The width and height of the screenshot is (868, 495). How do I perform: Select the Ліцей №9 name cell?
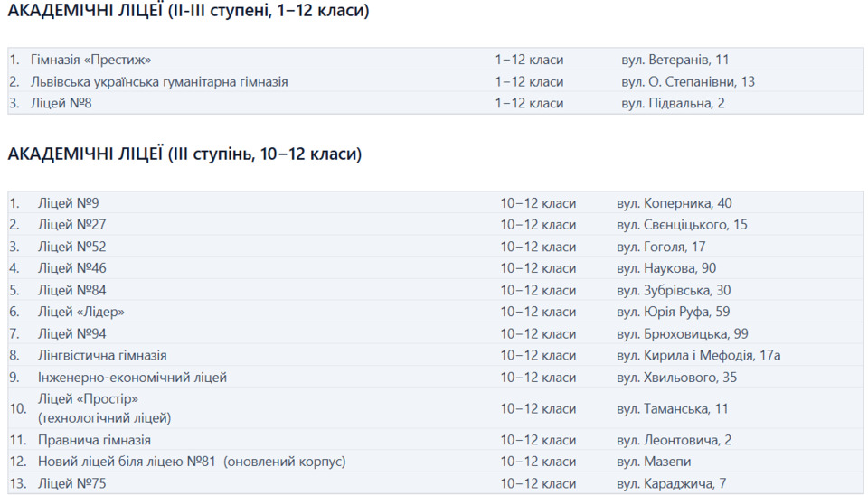69,203
